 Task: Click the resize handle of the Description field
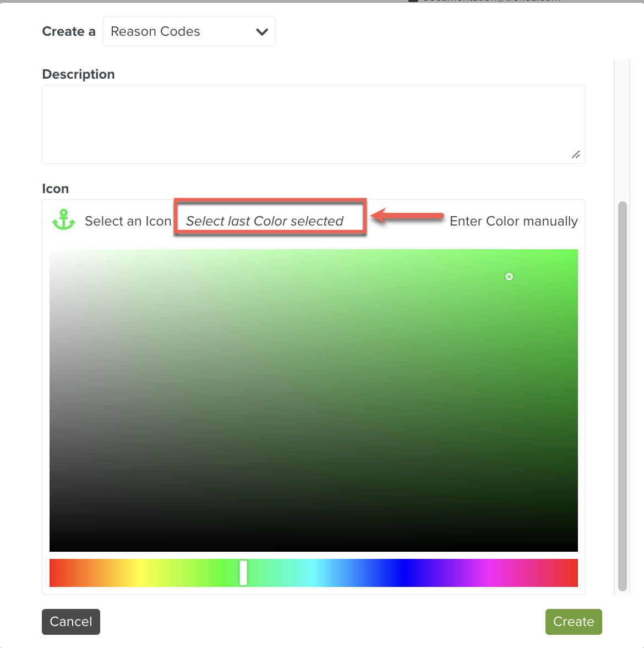click(576, 155)
